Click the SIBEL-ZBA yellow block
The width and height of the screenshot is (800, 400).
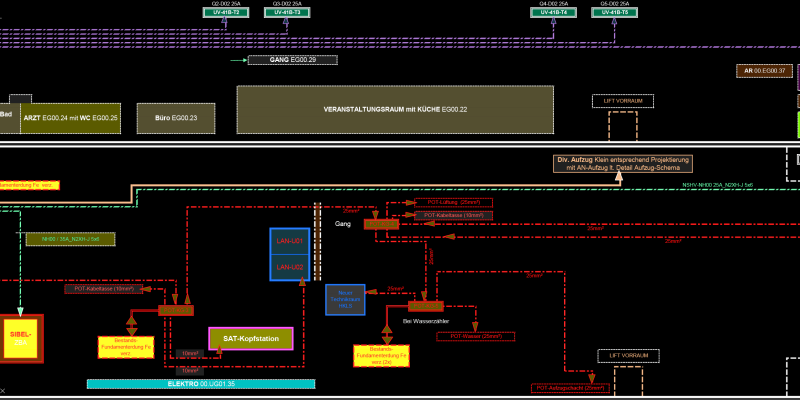[20, 338]
